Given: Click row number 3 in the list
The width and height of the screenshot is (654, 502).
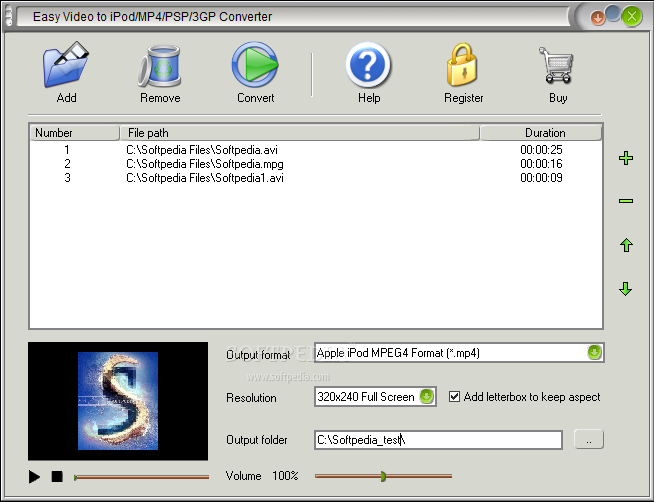Looking at the screenshot, I should pyautogui.click(x=67, y=178).
